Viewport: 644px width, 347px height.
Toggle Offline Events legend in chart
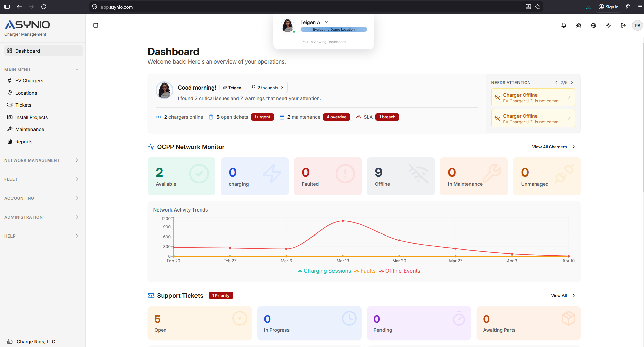coord(399,271)
